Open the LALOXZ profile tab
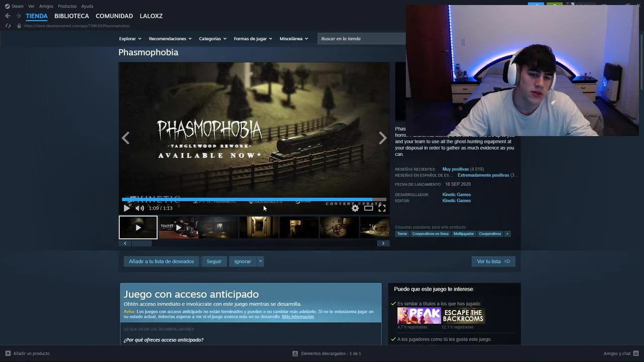 click(151, 16)
